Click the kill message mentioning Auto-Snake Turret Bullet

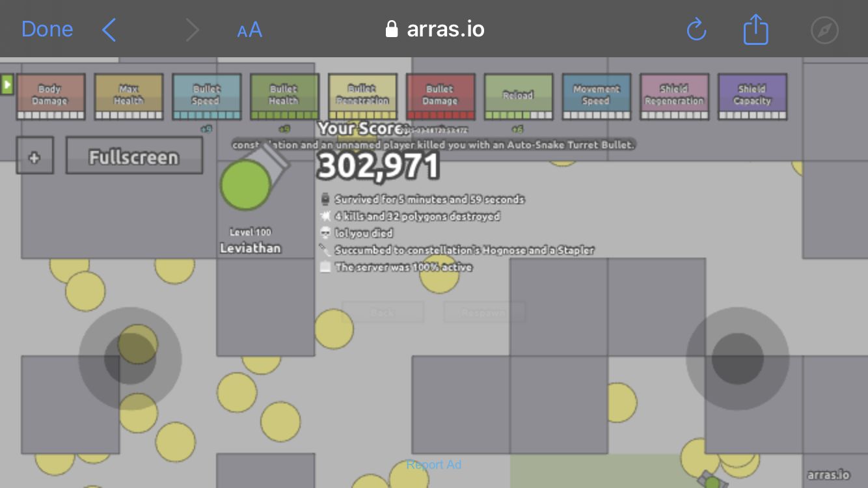pyautogui.click(x=433, y=145)
